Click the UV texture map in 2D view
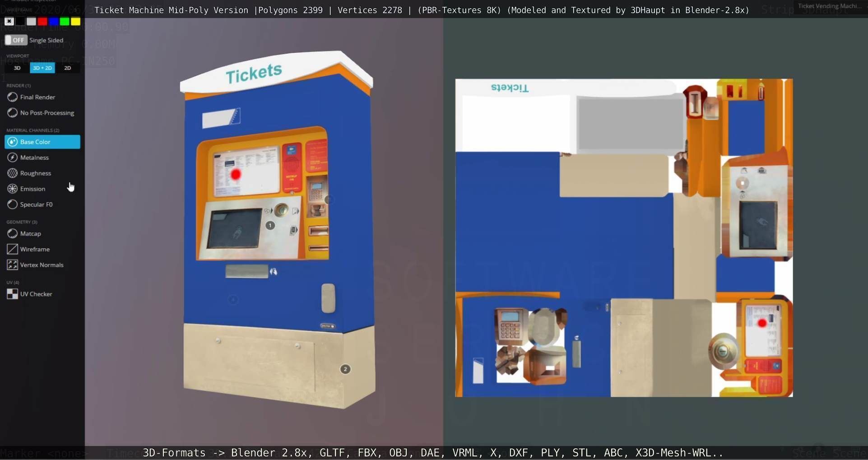 624,238
